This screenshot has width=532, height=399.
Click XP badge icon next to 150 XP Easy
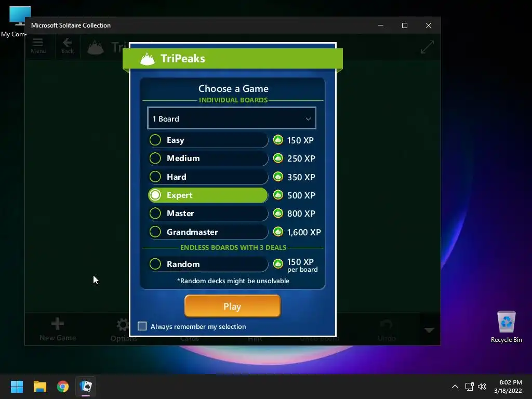(x=278, y=140)
